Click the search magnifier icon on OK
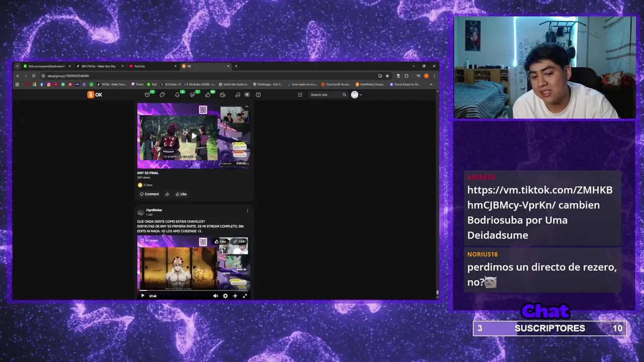This screenshot has width=644, height=362. tap(344, 95)
